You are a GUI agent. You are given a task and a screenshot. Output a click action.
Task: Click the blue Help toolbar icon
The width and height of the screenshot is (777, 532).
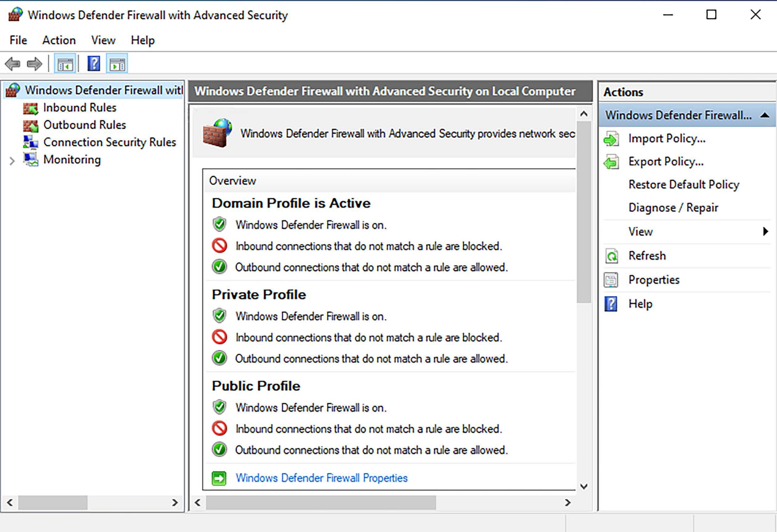point(94,63)
